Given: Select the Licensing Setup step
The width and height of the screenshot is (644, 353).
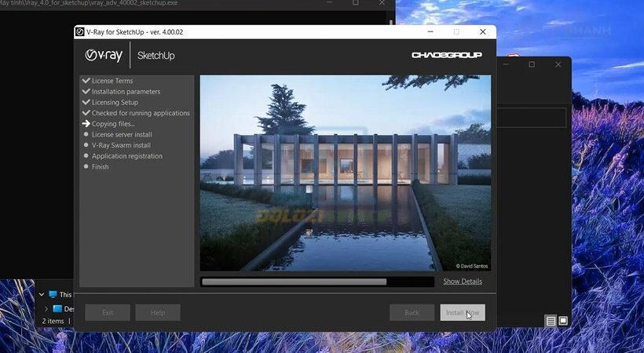Looking at the screenshot, I should [115, 102].
